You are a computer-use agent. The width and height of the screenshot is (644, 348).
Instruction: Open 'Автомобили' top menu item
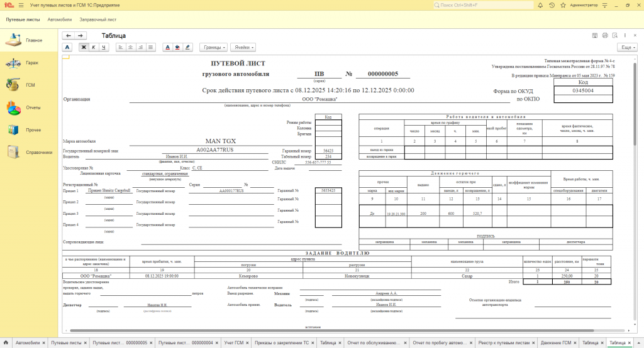coord(60,19)
